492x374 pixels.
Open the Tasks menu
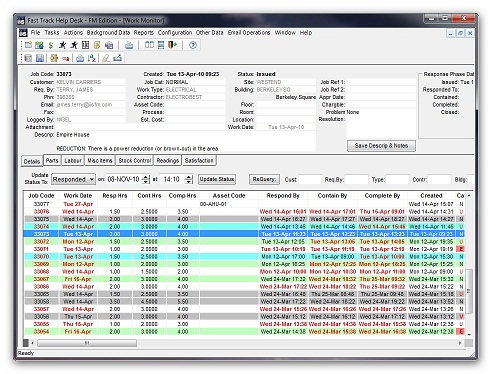[x=52, y=33]
